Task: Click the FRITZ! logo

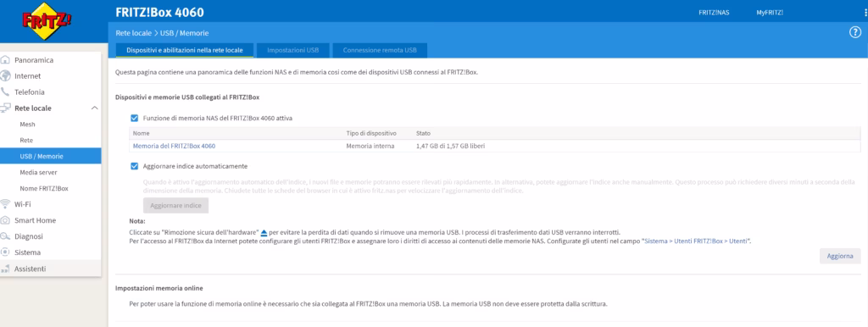Action: pyautogui.click(x=47, y=21)
